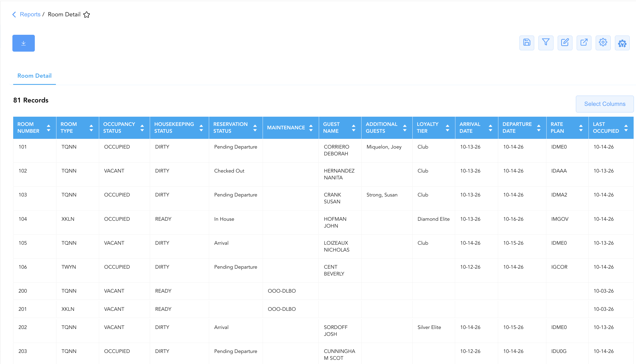Click Silver Elite loyalty tier
Image resolution: width=636 pixels, height=364 pixels.
click(429, 327)
